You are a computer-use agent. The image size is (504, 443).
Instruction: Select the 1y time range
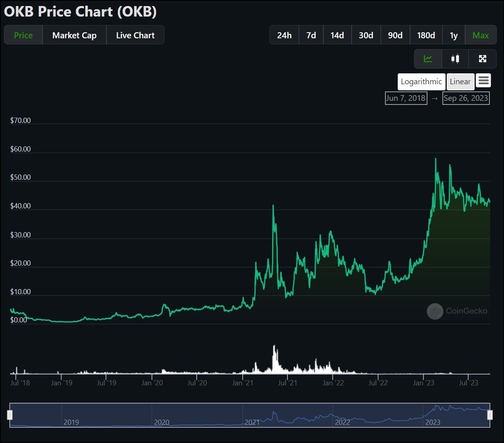(454, 35)
